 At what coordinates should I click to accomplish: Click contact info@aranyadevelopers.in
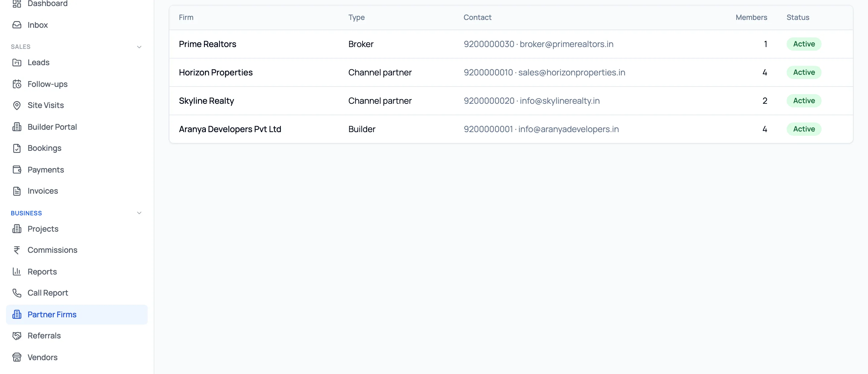coord(568,129)
